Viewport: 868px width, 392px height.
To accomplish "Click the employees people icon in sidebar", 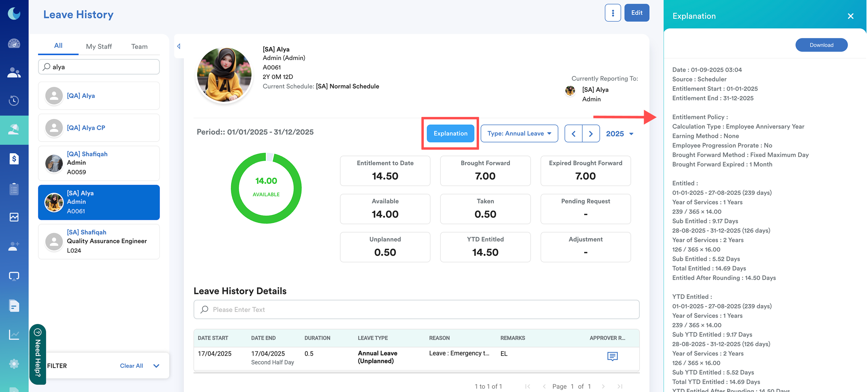I will click(14, 72).
